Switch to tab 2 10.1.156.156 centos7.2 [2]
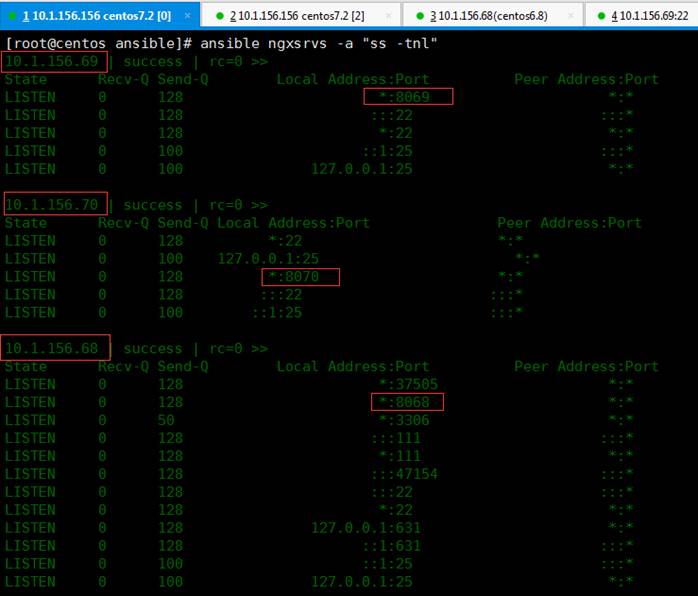 pyautogui.click(x=301, y=16)
